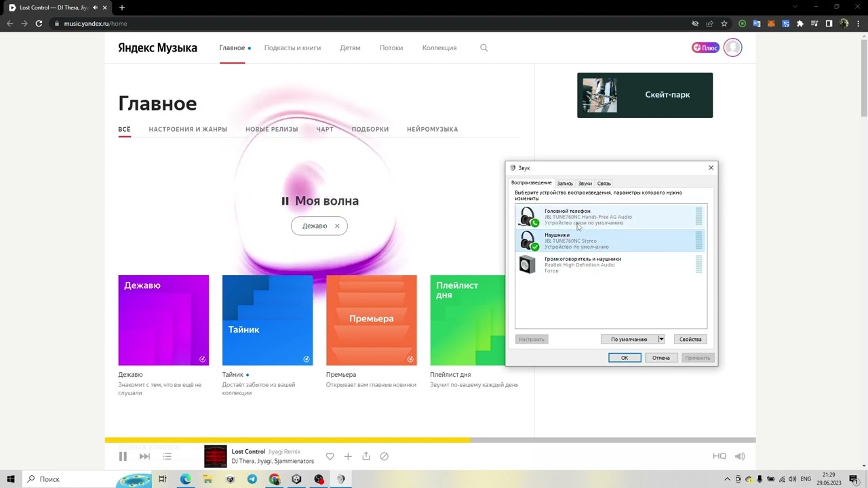This screenshot has height=488, width=868.
Task: Open Microsoft Edge from the taskbar
Action: [185, 479]
